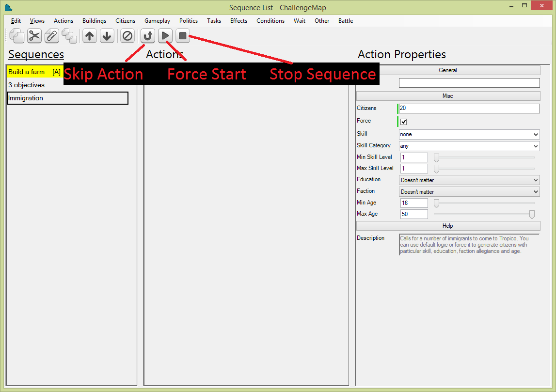Collapse the Help section header

[x=448, y=226]
